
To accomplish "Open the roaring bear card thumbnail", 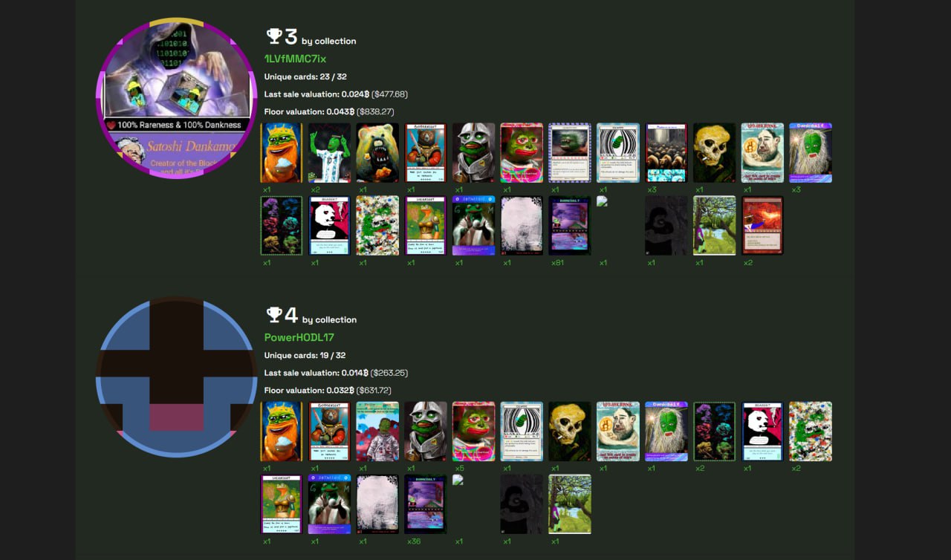I will pyautogui.click(x=377, y=153).
